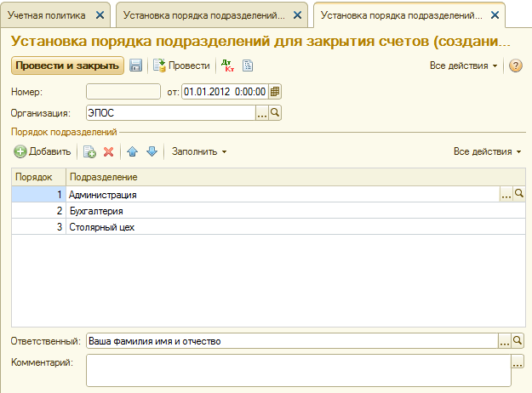Click the magnifier in the Администрация row
The image size is (532, 393).
(x=518, y=194)
